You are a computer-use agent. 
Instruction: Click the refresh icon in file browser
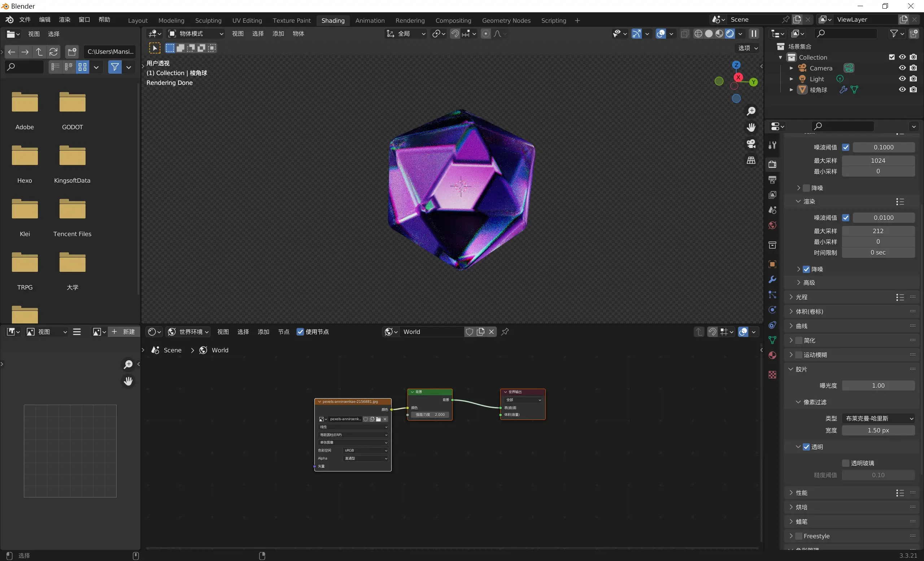[x=54, y=52]
